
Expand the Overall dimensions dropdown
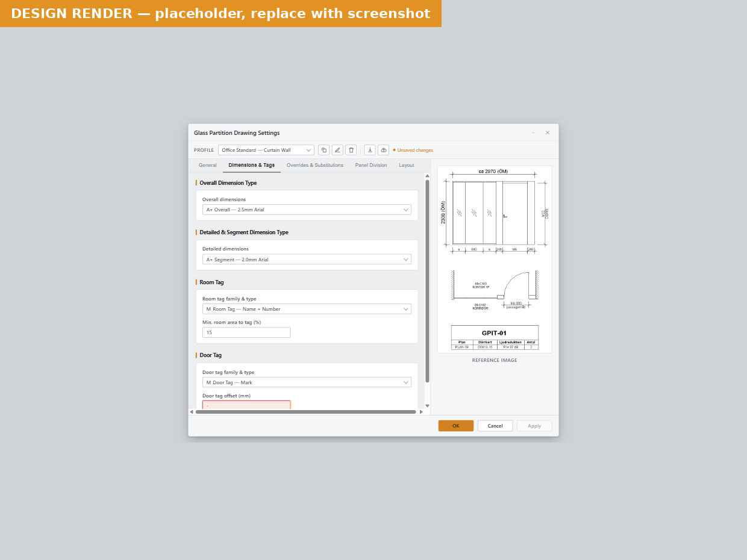(307, 210)
